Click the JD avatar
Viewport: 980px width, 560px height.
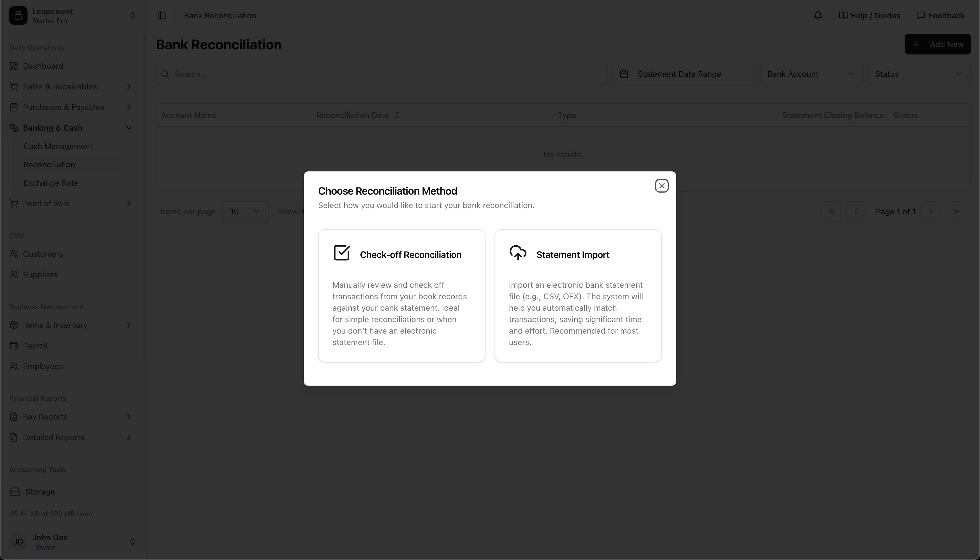click(18, 542)
